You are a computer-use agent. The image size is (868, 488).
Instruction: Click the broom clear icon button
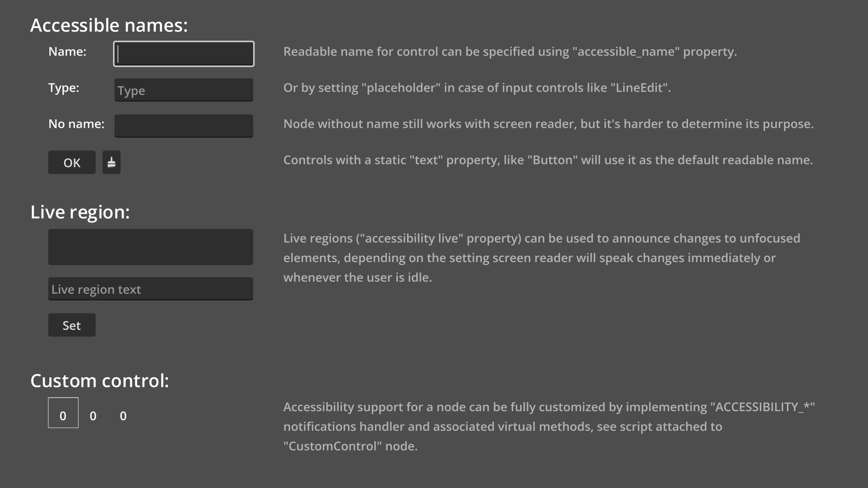point(111,162)
